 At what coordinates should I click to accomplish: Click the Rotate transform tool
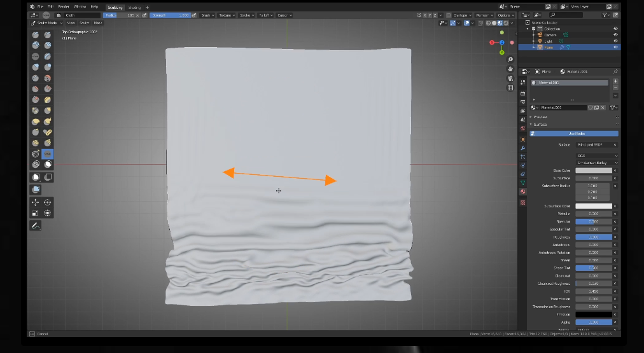point(48,202)
